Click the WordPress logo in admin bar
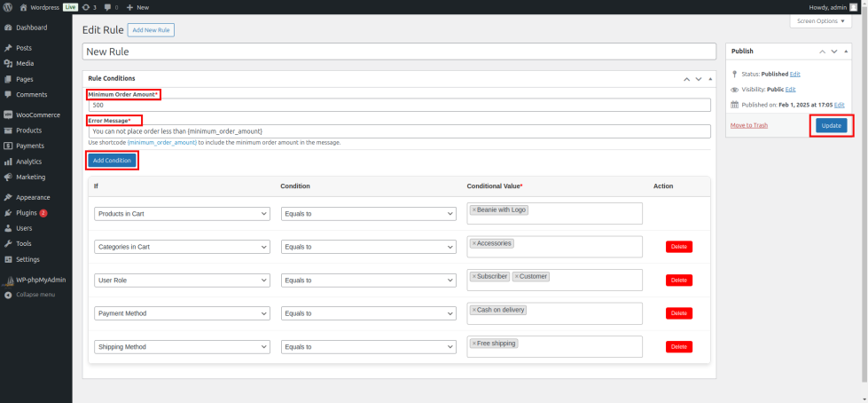 point(7,7)
